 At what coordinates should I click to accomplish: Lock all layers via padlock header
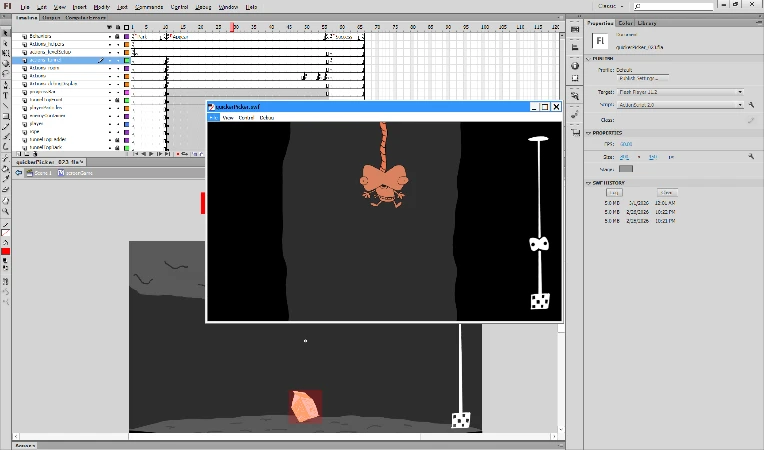(x=117, y=27)
